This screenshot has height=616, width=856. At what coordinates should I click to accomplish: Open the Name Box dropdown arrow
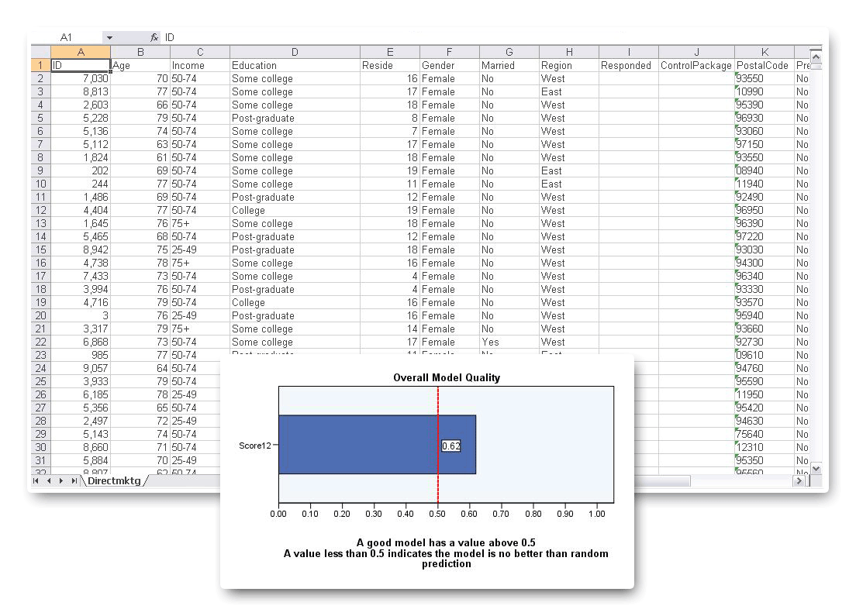pyautogui.click(x=110, y=38)
